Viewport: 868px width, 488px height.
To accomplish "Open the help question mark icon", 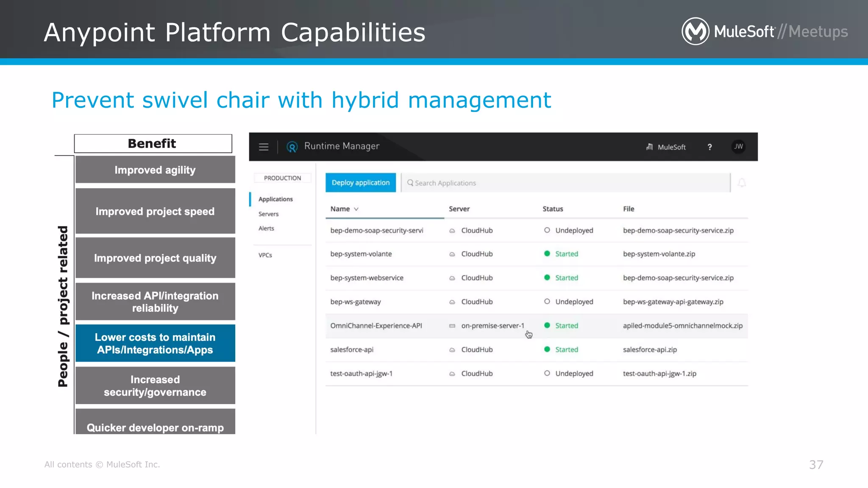I will [x=709, y=147].
